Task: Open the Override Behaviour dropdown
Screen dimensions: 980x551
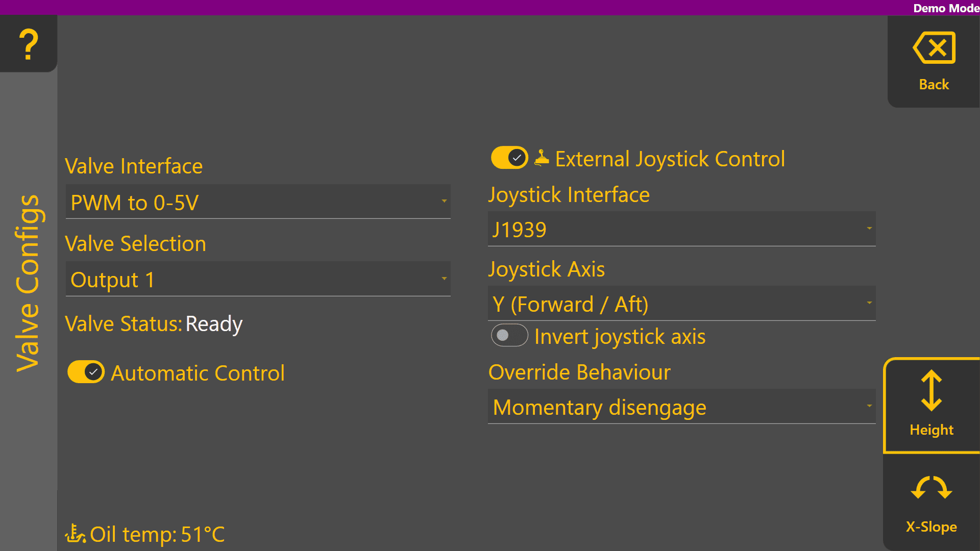Action: [x=681, y=407]
